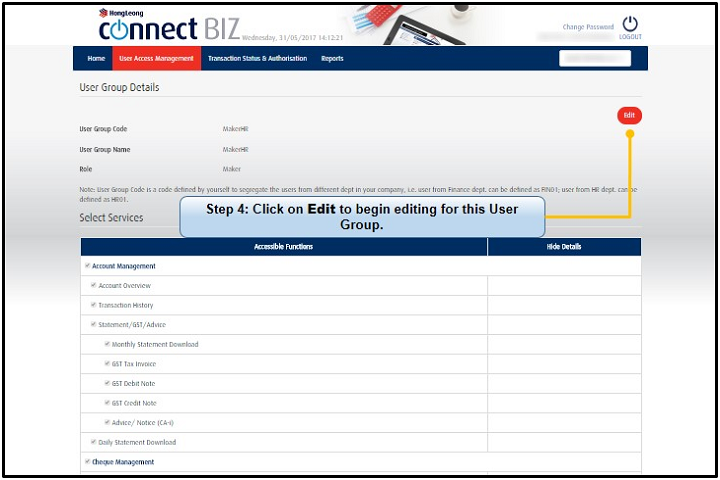The width and height of the screenshot is (720, 480).
Task: Open User Access Management tab
Action: (156, 59)
